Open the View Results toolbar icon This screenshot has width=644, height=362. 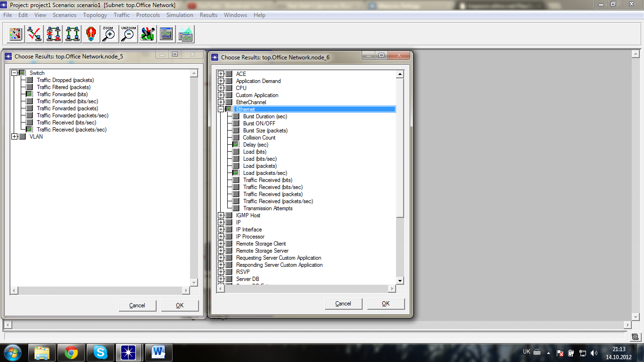coord(166,34)
